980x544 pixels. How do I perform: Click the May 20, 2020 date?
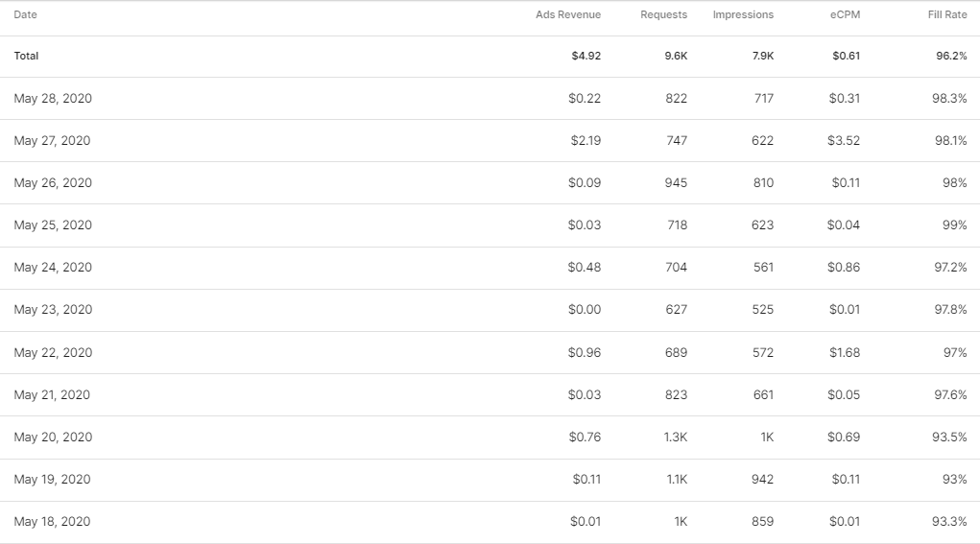coord(53,438)
